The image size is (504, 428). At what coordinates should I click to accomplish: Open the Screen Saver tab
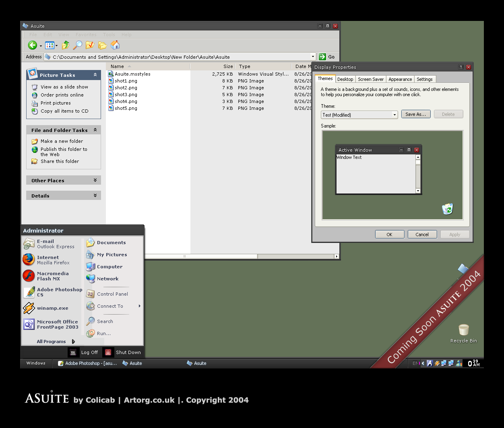click(370, 79)
